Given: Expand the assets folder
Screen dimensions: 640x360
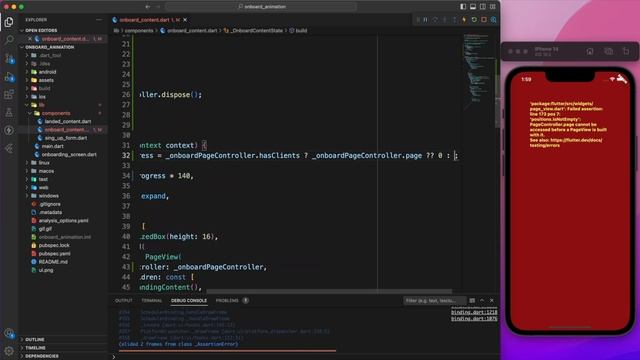Looking at the screenshot, I should [x=46, y=80].
